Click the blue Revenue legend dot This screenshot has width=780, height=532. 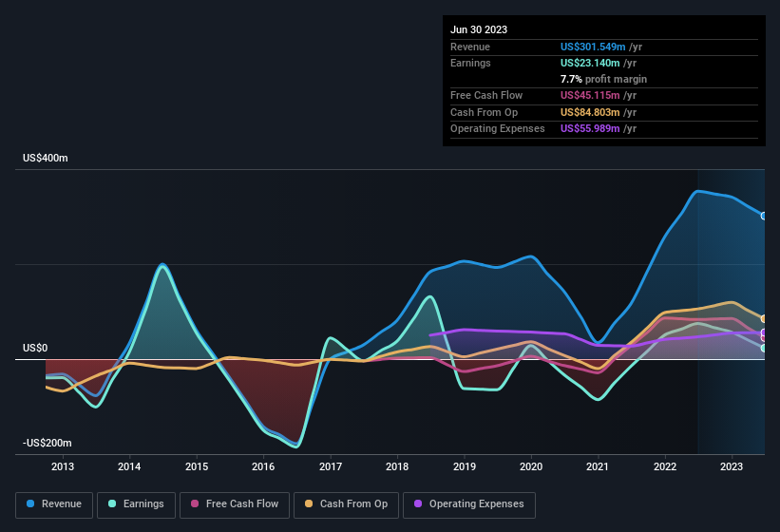31,504
